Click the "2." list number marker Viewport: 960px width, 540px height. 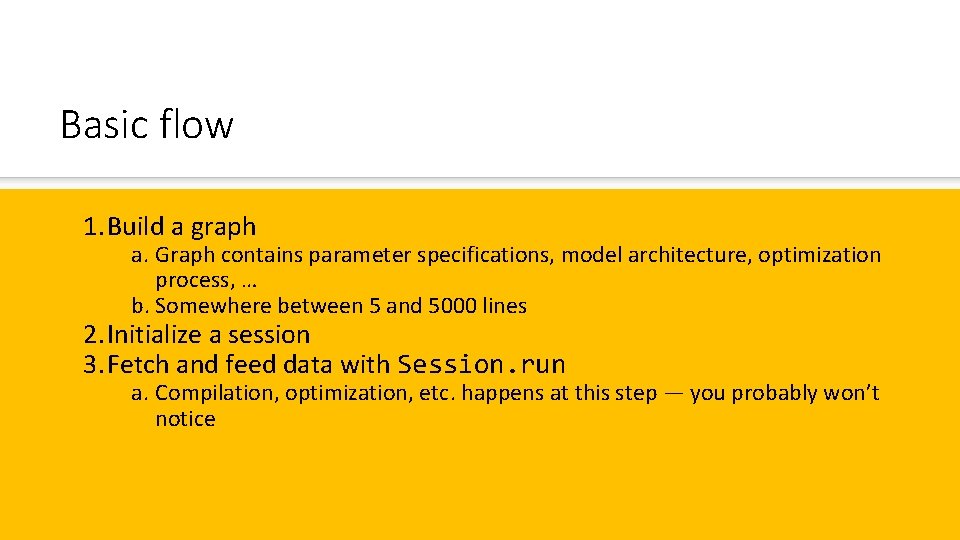tap(93, 334)
